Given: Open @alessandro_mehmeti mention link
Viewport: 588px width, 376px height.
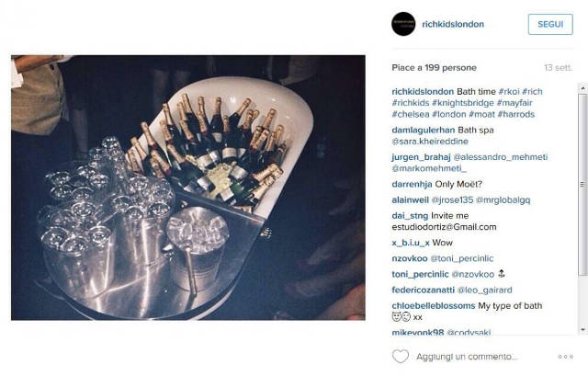Looking at the screenshot, I should [501, 157].
